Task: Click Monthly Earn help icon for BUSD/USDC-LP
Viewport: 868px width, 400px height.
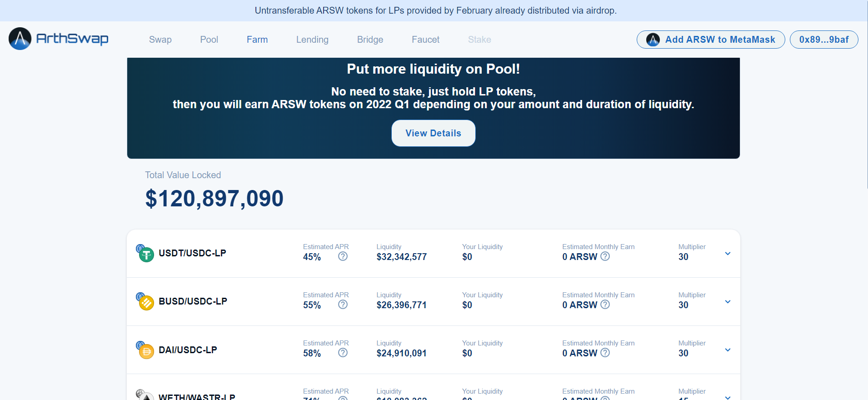Action: pos(605,305)
